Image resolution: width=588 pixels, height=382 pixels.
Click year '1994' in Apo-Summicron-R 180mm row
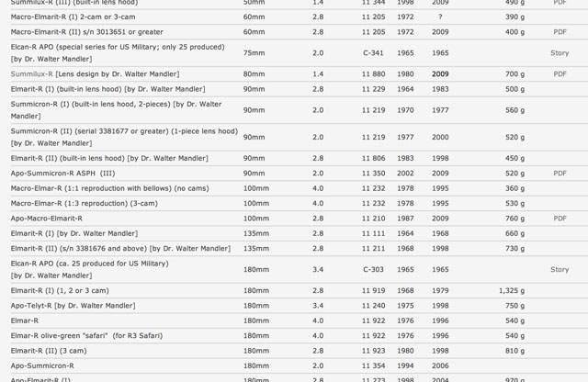(405, 365)
